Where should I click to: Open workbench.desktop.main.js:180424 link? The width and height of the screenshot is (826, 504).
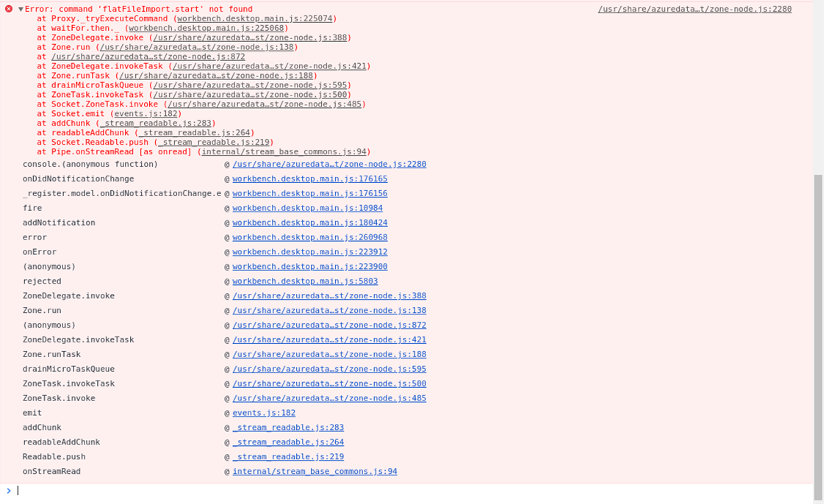tap(310, 223)
